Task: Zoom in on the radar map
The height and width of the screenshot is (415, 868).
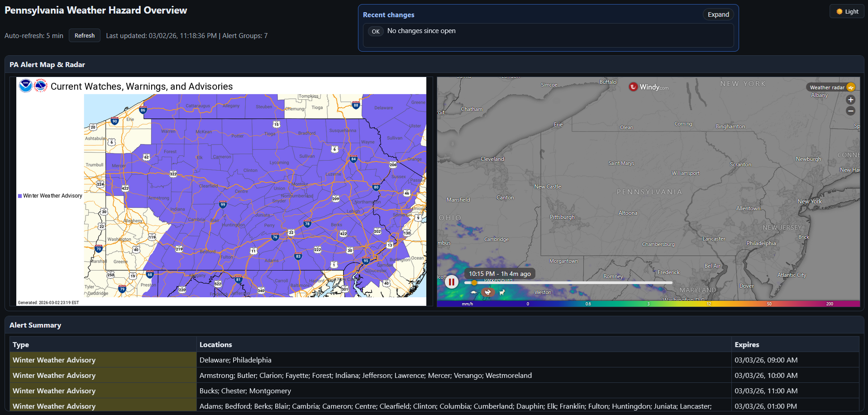Action: coord(851,100)
